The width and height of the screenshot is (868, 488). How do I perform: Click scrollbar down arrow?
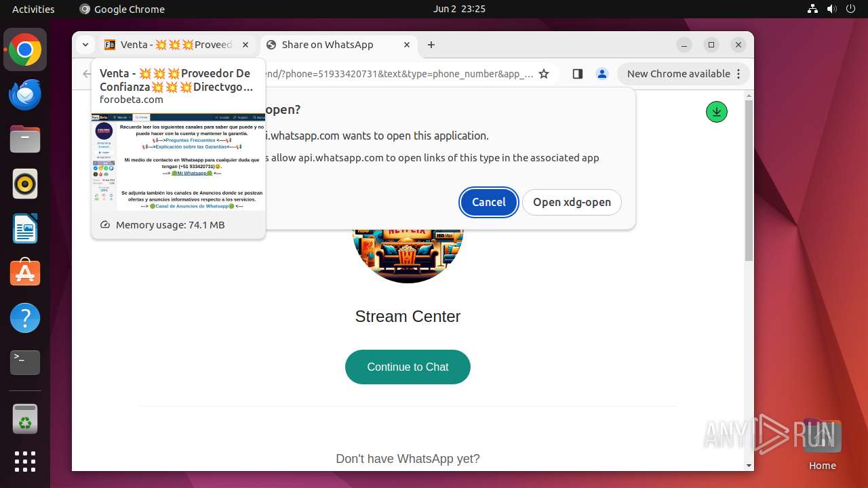pyautogui.click(x=749, y=466)
